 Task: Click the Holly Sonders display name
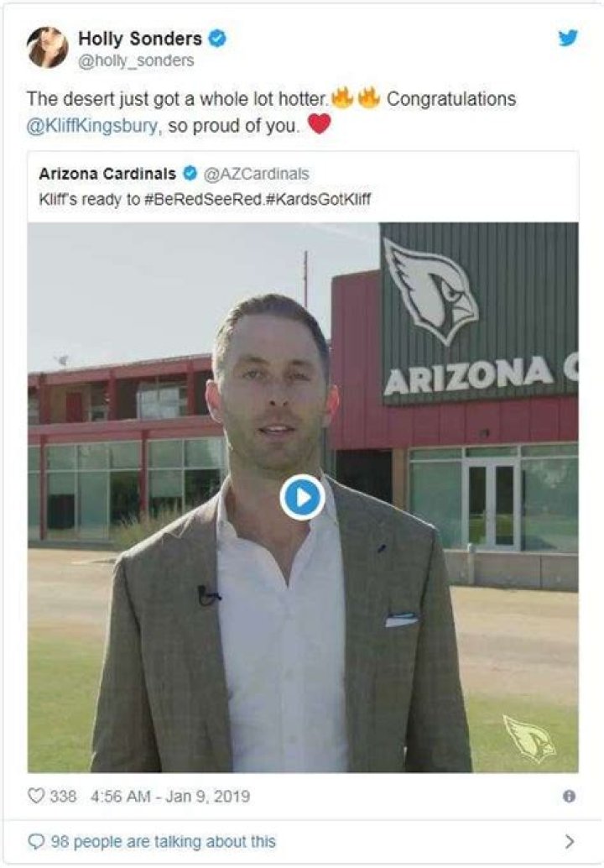click(x=140, y=39)
